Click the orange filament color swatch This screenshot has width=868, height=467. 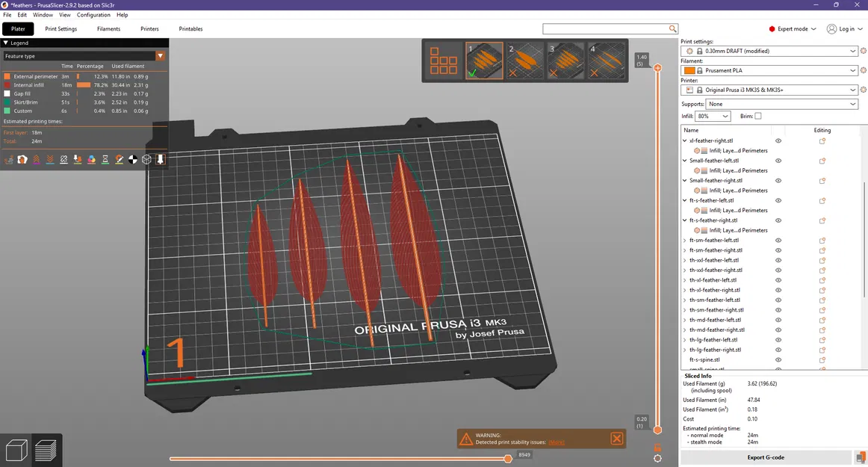(689, 70)
